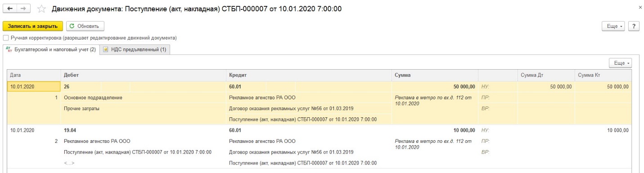Viewport: 644px width, 173px height.
Task: Expand the table's Еще dropdown menu
Action: [x=621, y=63]
